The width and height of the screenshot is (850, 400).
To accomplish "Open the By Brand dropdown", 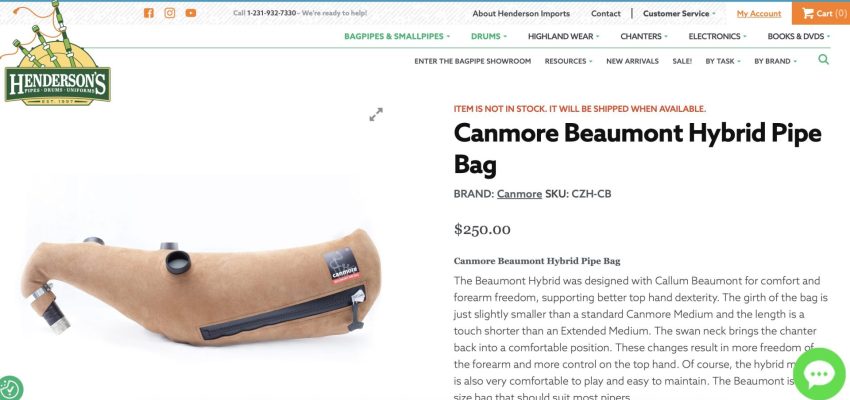I will click(775, 61).
